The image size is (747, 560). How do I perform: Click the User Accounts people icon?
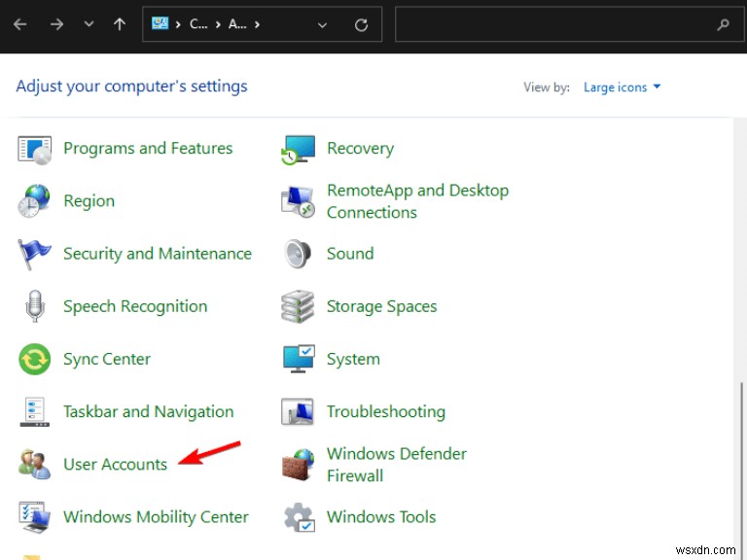34,464
